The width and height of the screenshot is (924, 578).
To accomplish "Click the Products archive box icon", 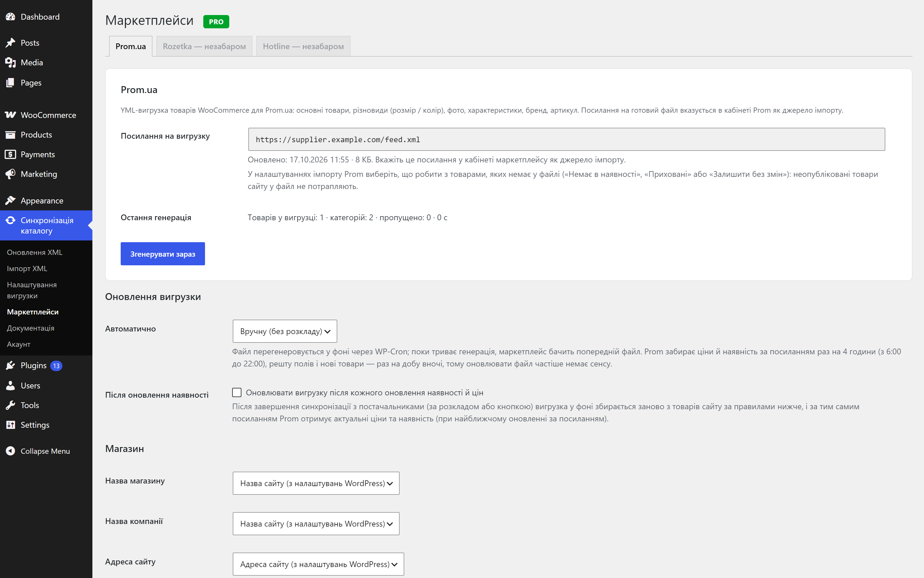I will click(x=10, y=135).
